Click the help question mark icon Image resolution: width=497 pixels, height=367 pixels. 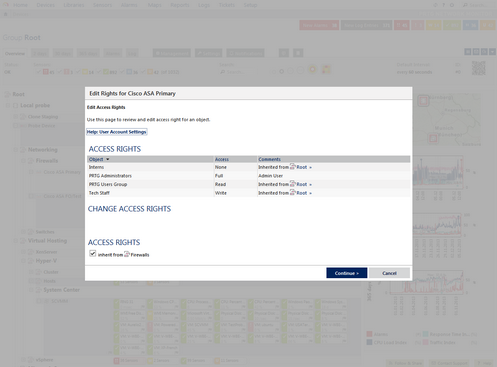[x=444, y=5]
